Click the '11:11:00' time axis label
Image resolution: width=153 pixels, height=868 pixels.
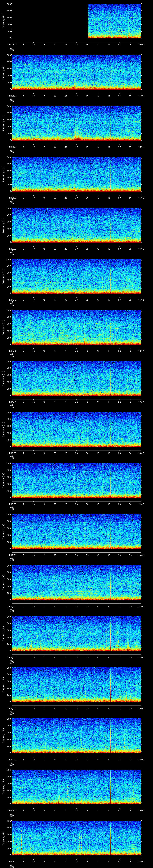(12, 147)
